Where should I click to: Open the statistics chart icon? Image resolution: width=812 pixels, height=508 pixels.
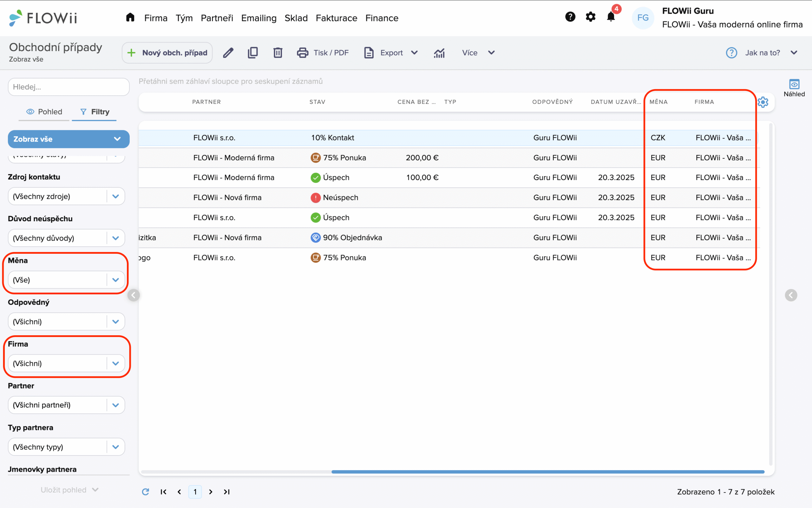click(439, 53)
